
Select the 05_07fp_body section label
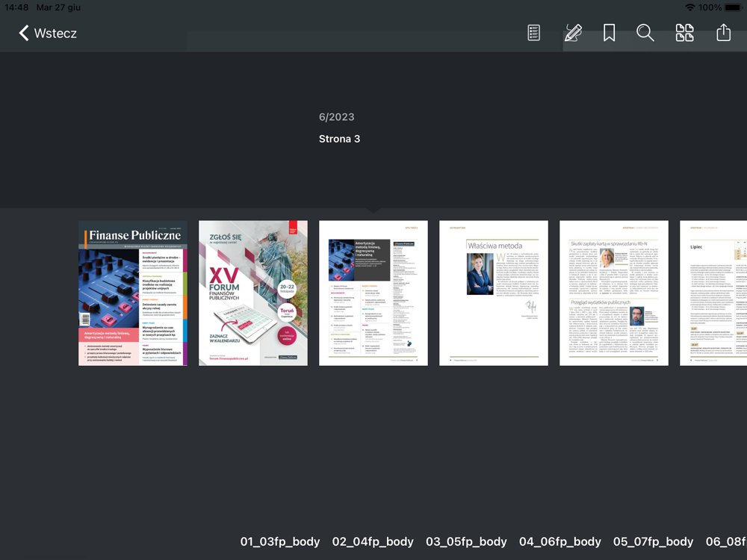653,541
